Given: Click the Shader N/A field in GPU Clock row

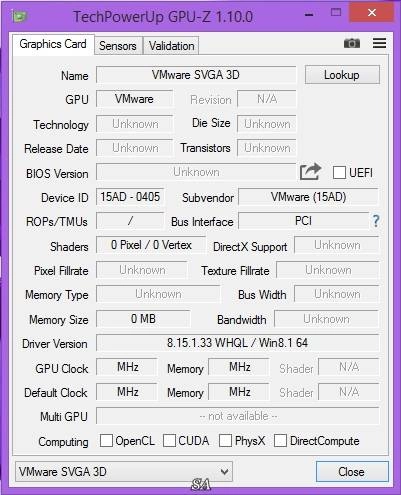Looking at the screenshot, I should pos(349,367).
